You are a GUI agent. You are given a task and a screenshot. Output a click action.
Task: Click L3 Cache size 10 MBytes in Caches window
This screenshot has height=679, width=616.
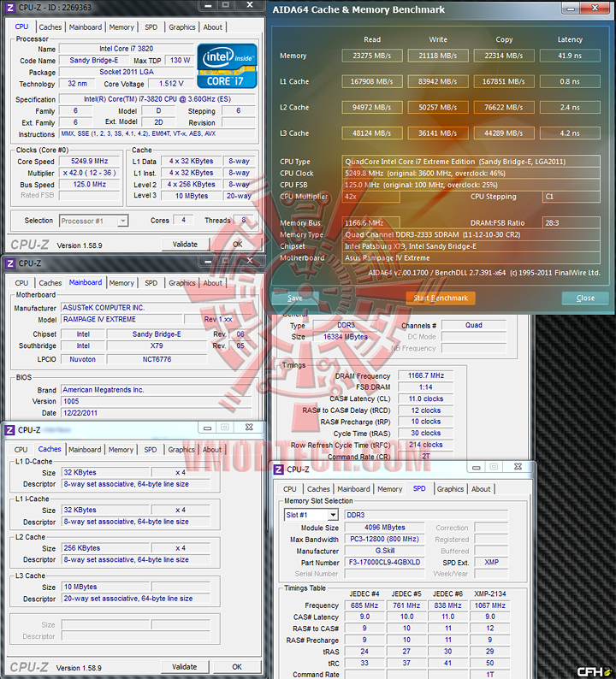[x=106, y=587]
